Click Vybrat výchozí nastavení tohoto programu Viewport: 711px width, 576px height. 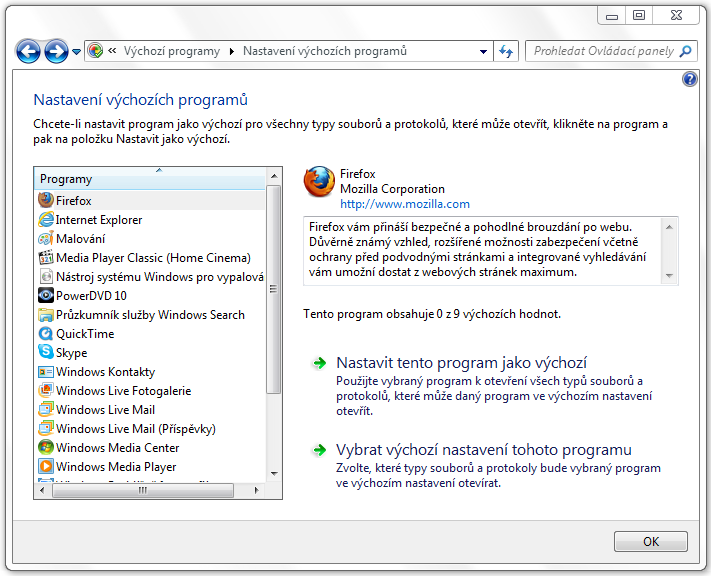pos(483,450)
